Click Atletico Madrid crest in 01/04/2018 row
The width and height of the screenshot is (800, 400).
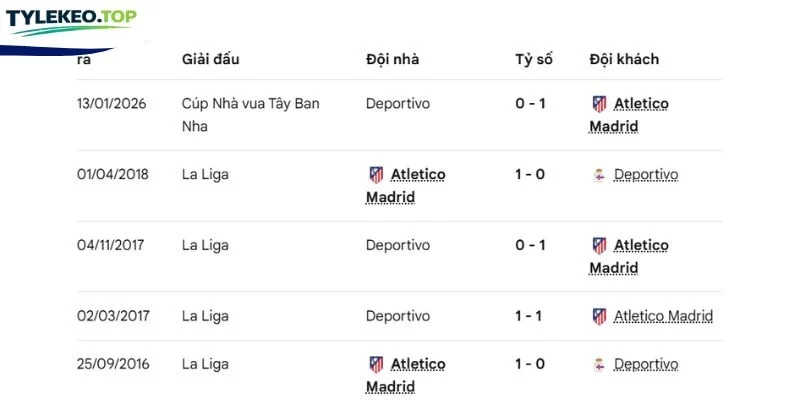[376, 175]
